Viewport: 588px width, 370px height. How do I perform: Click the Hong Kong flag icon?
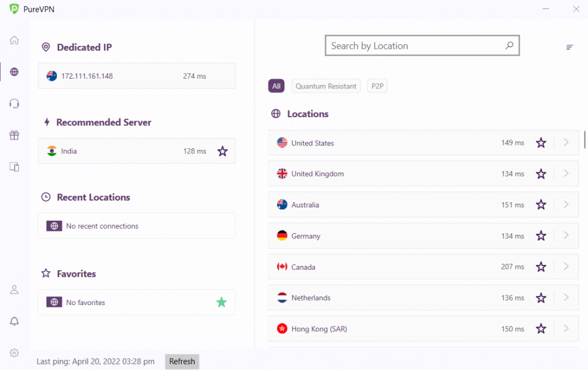tap(282, 329)
